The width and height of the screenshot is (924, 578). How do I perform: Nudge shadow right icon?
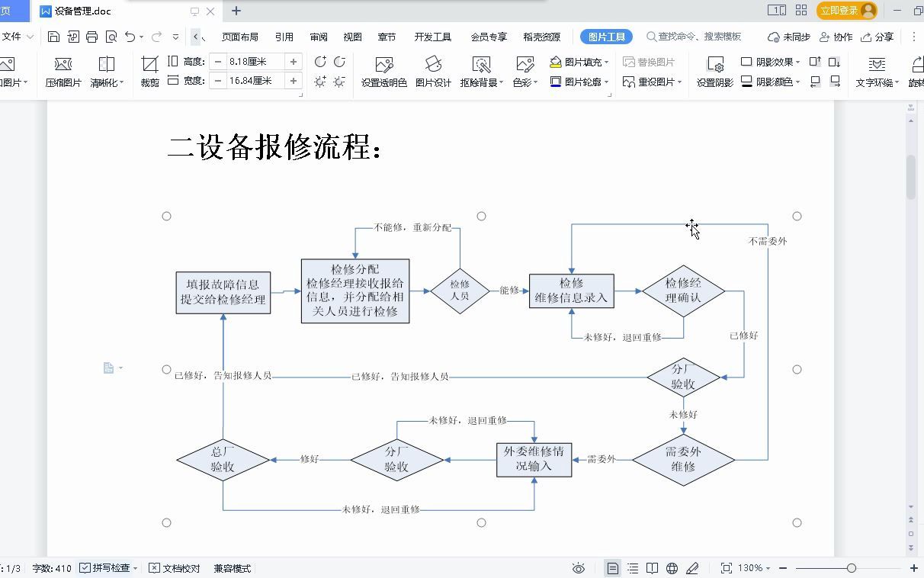click(835, 81)
